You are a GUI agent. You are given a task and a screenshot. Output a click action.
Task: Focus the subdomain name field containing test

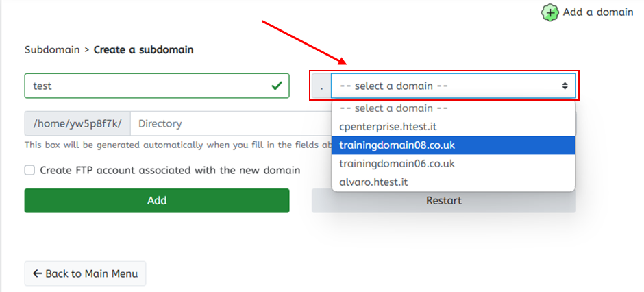pos(157,86)
